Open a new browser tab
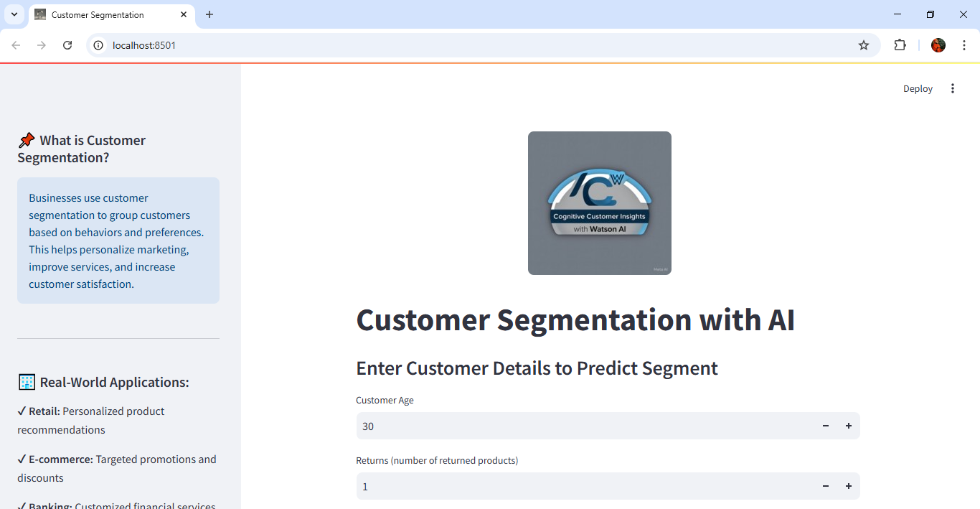The image size is (980, 509). click(x=209, y=14)
